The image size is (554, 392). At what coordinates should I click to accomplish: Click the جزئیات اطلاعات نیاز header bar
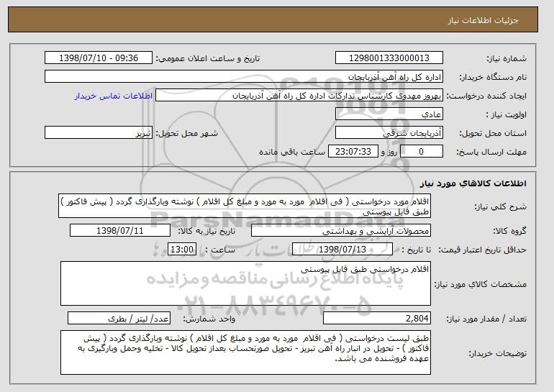pos(273,19)
